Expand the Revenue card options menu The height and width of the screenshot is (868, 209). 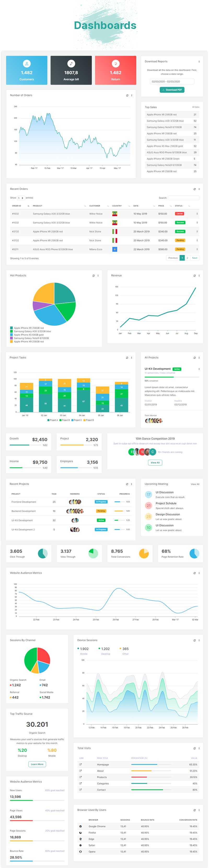point(199,276)
